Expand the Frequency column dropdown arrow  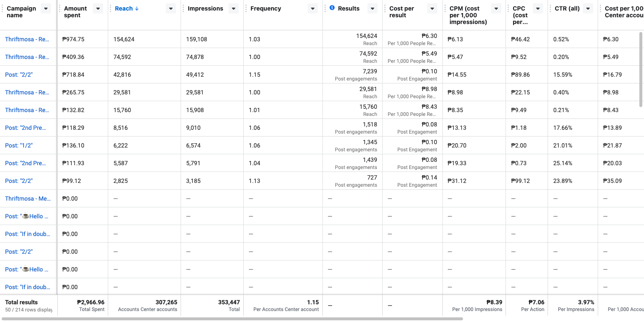[312, 8]
